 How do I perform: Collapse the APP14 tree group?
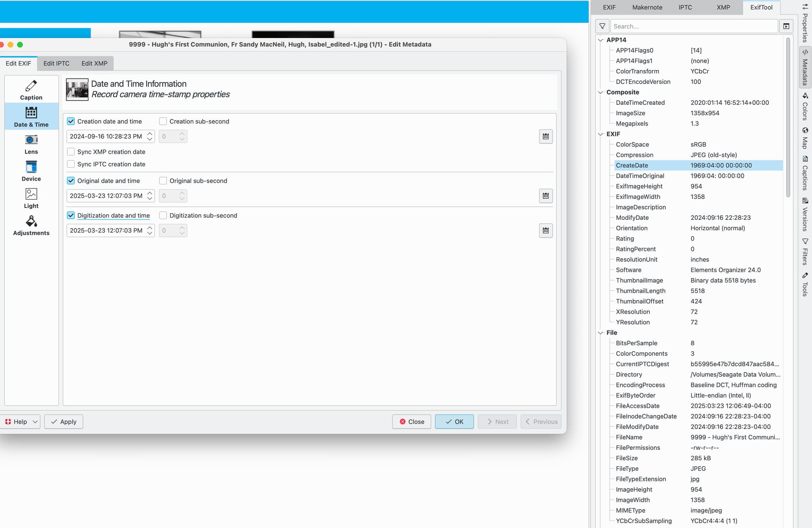click(x=601, y=40)
